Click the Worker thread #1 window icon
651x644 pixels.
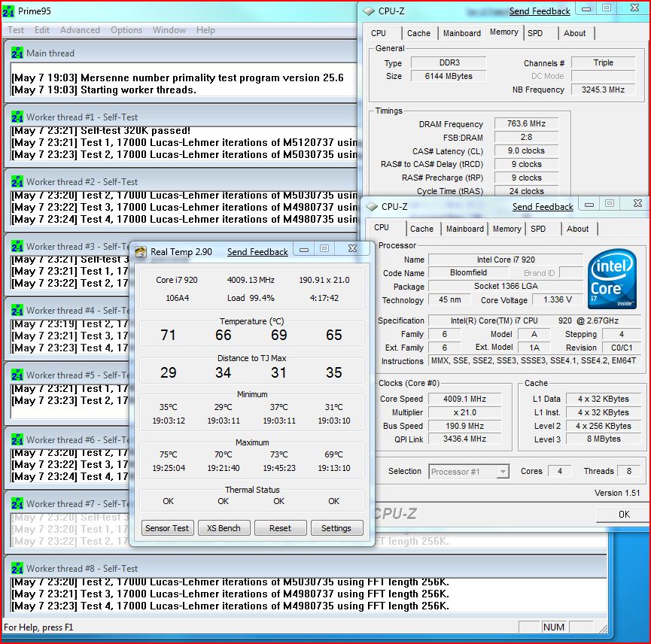(x=17, y=117)
